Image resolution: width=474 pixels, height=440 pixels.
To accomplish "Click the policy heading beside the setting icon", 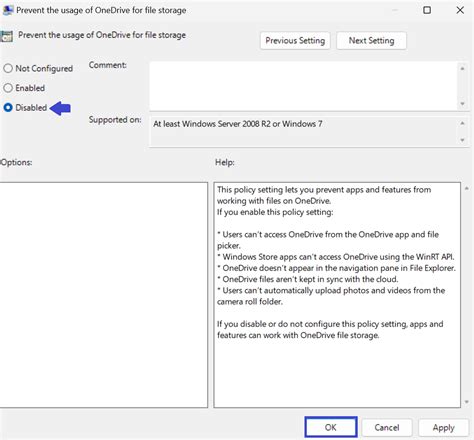I will pyautogui.click(x=102, y=35).
